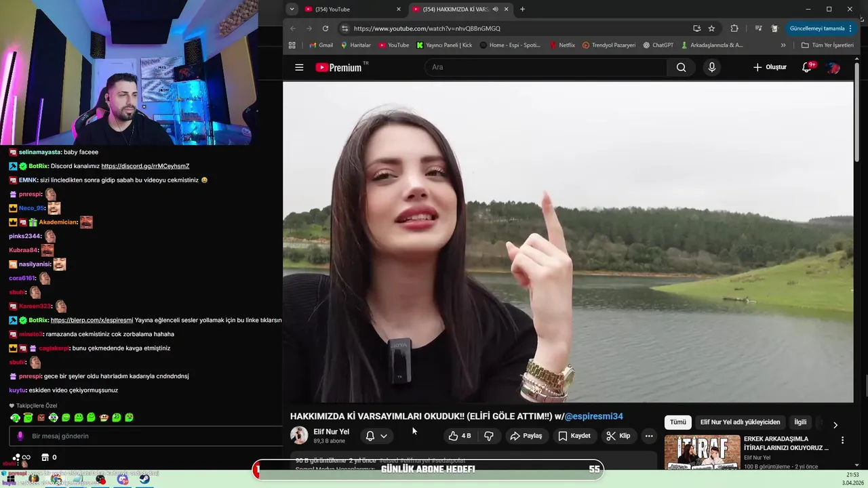This screenshot has height=488, width=868.
Task: View site information icon in address bar
Action: click(344, 28)
